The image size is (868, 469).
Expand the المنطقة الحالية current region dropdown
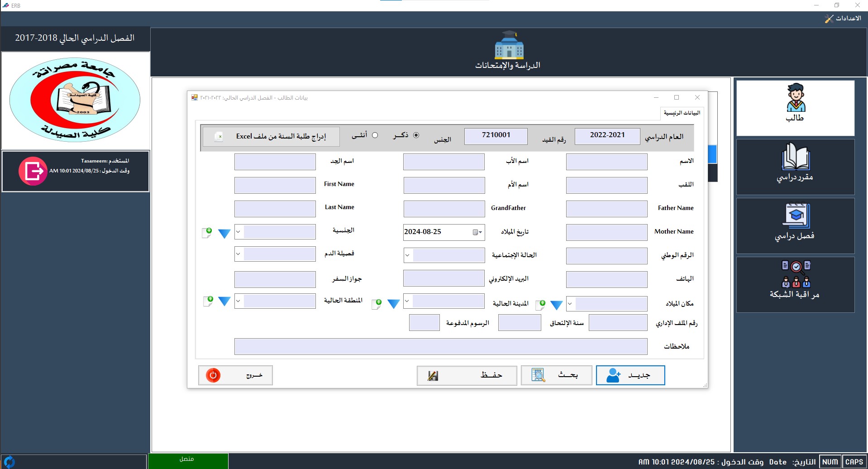pos(238,301)
